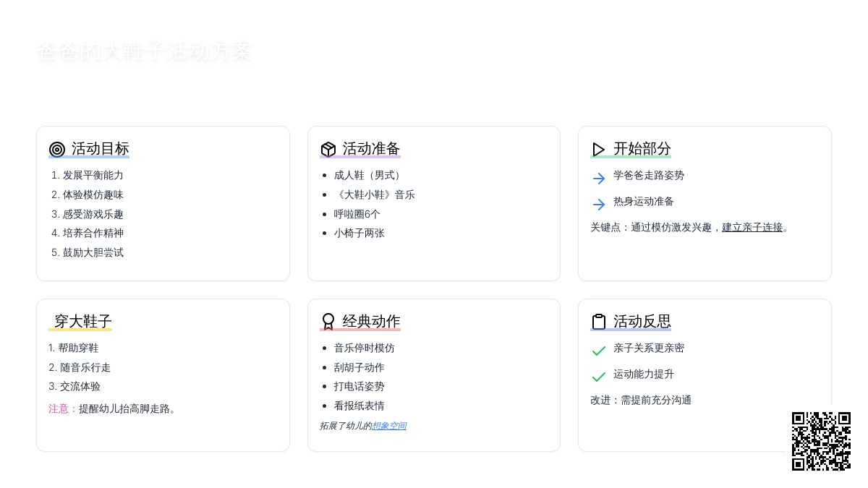Click the 改进：需提前充分沟通 line
Image resolution: width=868 pixels, height=488 pixels.
[641, 401]
